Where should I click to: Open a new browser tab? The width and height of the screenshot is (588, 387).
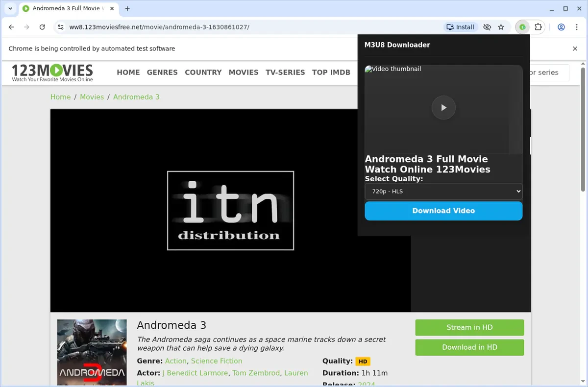pyautogui.click(x=127, y=8)
